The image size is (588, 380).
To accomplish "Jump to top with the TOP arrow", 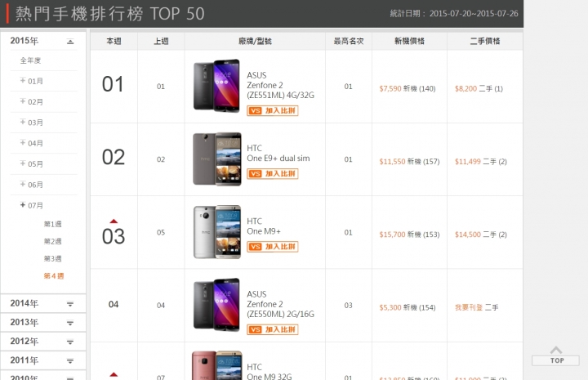I will (x=556, y=356).
